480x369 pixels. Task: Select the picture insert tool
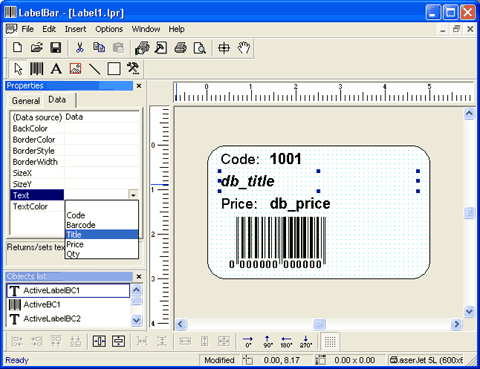pyautogui.click(x=75, y=69)
